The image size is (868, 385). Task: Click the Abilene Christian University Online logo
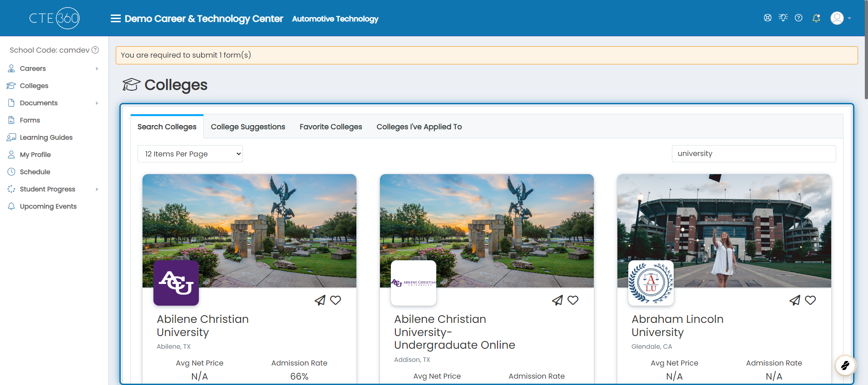(414, 283)
